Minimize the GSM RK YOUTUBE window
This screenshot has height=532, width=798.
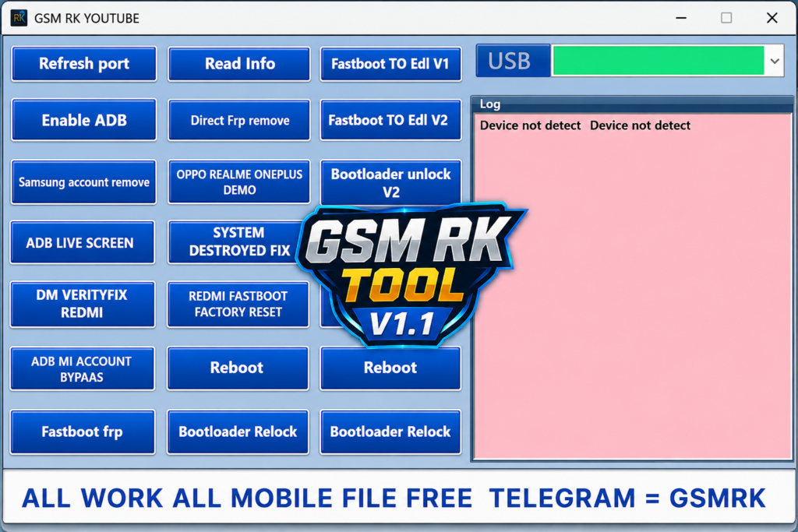[681, 18]
